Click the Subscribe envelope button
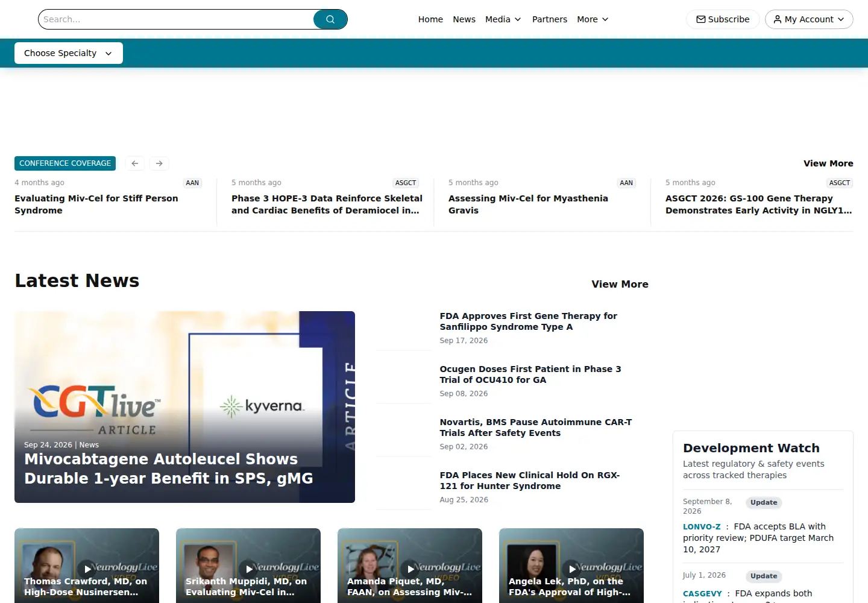868x603 pixels. tap(723, 19)
